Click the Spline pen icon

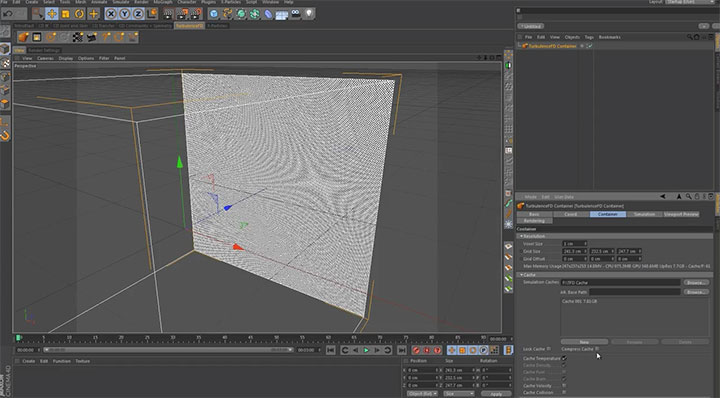[x=227, y=14]
